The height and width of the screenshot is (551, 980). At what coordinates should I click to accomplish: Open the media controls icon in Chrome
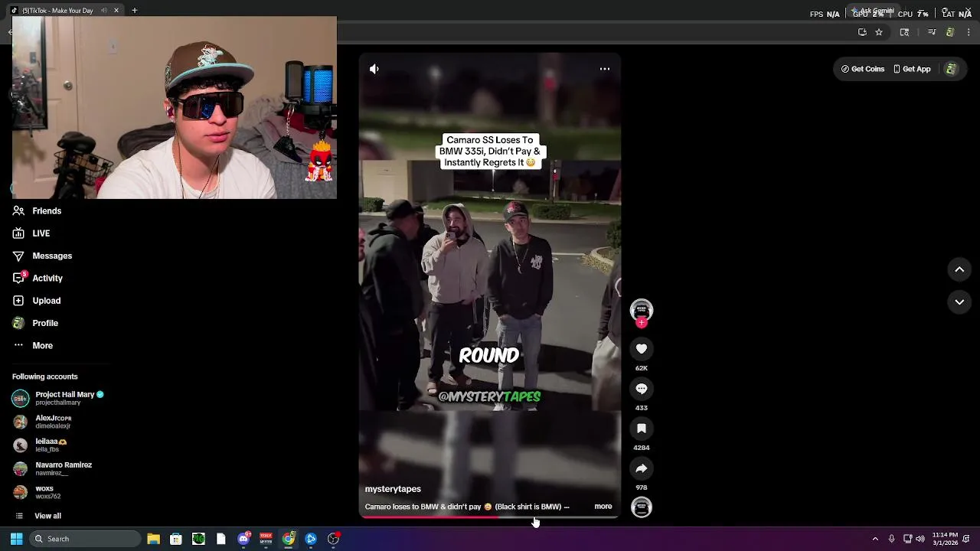coord(932,32)
